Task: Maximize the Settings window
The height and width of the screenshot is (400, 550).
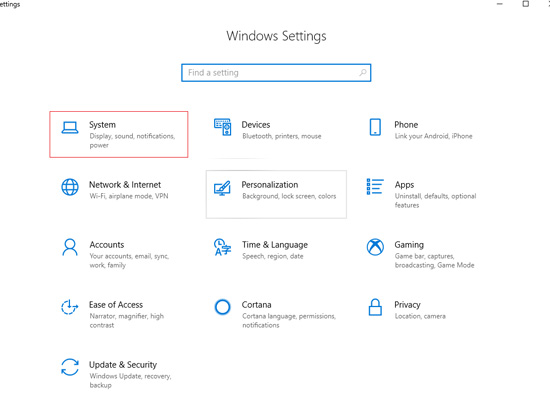Action: coord(525,4)
